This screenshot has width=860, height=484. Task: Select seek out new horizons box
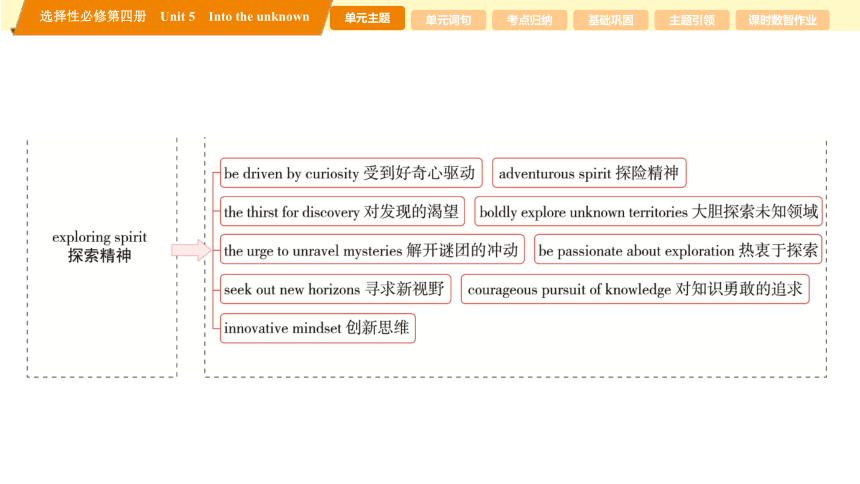[x=335, y=289]
